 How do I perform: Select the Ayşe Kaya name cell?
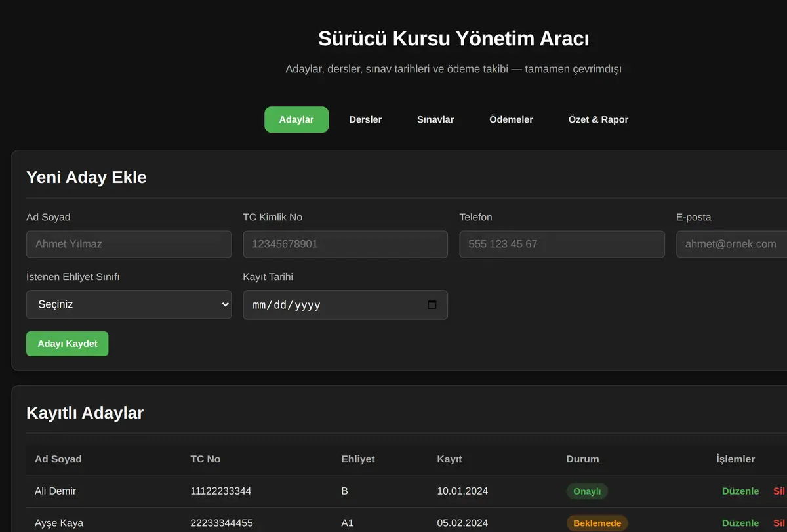59,523
